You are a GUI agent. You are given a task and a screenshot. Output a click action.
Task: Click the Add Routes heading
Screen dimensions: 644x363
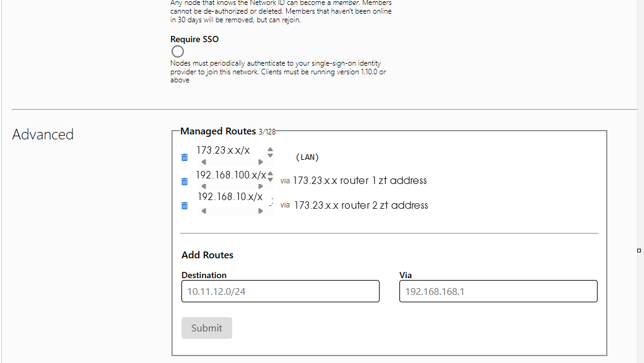click(x=207, y=255)
